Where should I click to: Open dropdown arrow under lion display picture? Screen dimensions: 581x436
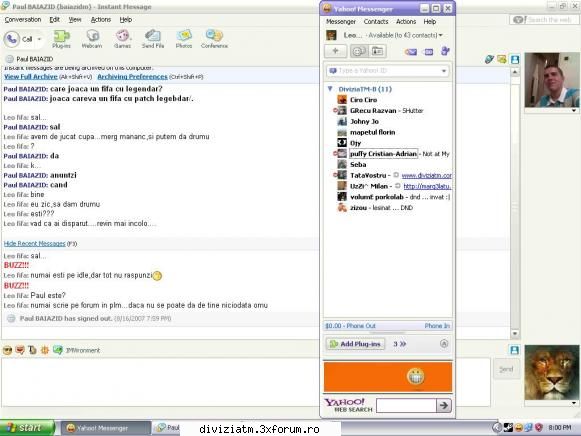(x=574, y=403)
